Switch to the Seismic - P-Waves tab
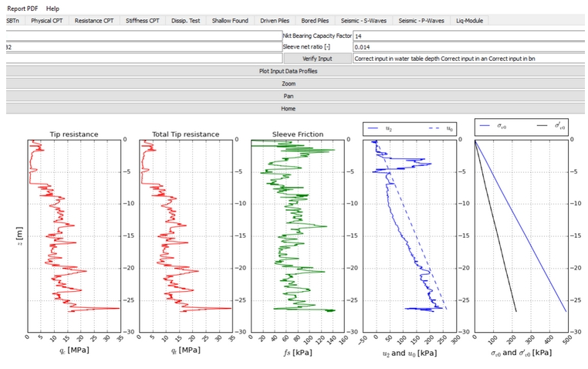The height and width of the screenshot is (369, 588). pyautogui.click(x=421, y=21)
